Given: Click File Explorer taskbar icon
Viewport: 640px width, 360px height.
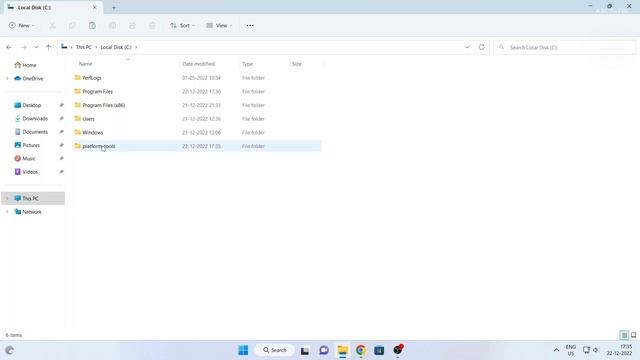Looking at the screenshot, I should (342, 350).
